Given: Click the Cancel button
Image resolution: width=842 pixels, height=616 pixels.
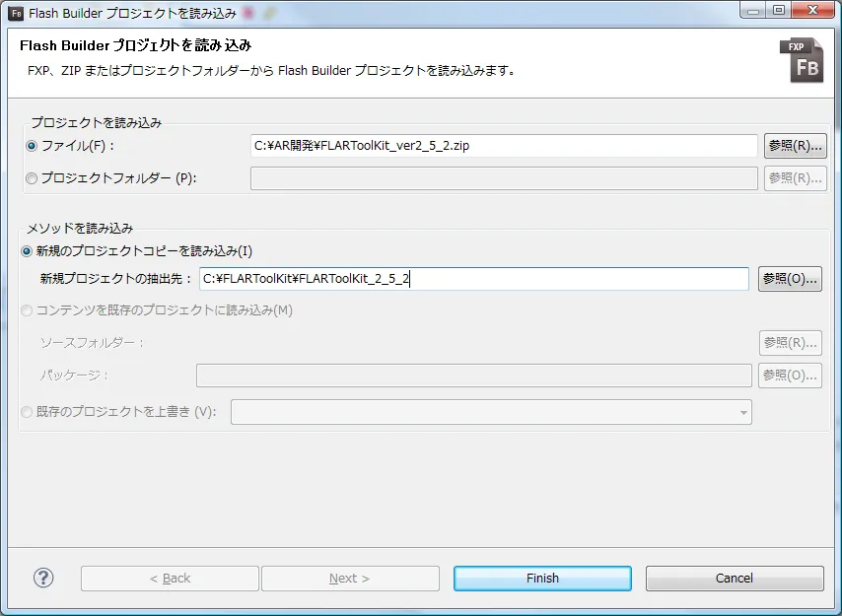Looking at the screenshot, I should pos(735,579).
